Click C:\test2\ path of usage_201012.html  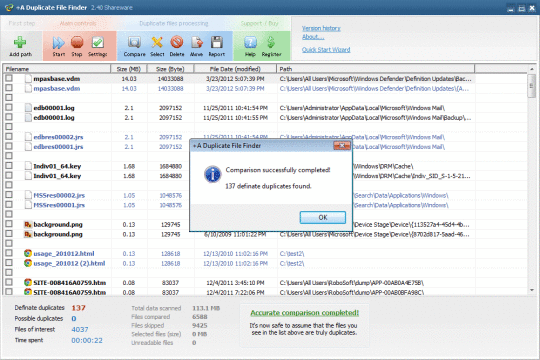click(x=292, y=254)
